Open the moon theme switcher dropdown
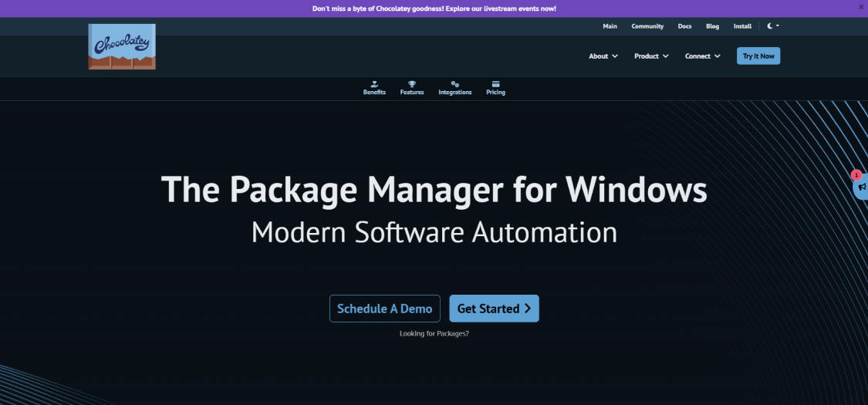This screenshot has height=405, width=868. click(773, 26)
